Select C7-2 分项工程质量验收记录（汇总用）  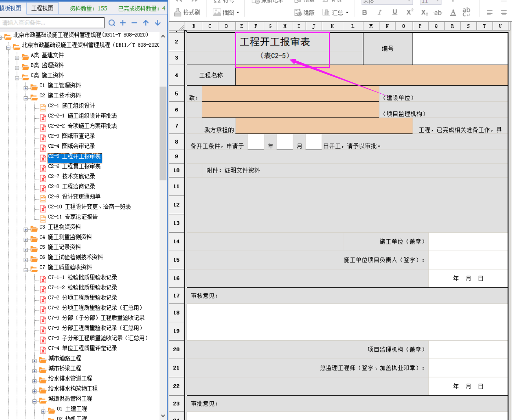(95, 308)
